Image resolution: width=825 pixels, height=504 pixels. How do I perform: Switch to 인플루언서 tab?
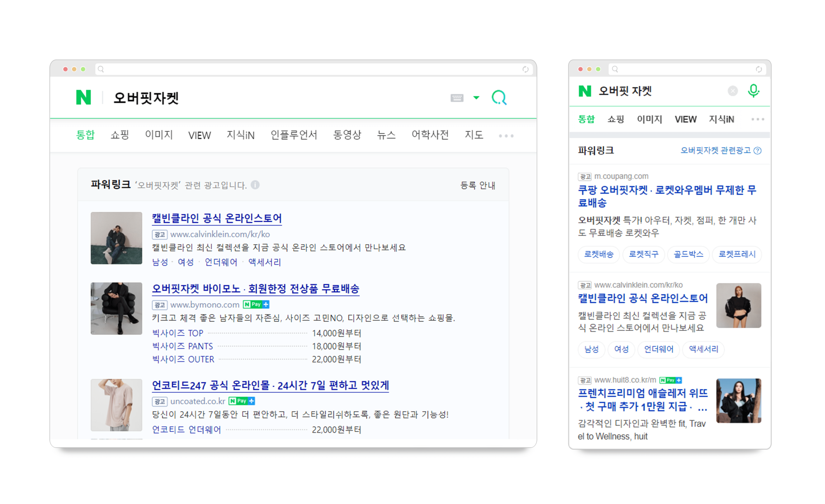(294, 135)
